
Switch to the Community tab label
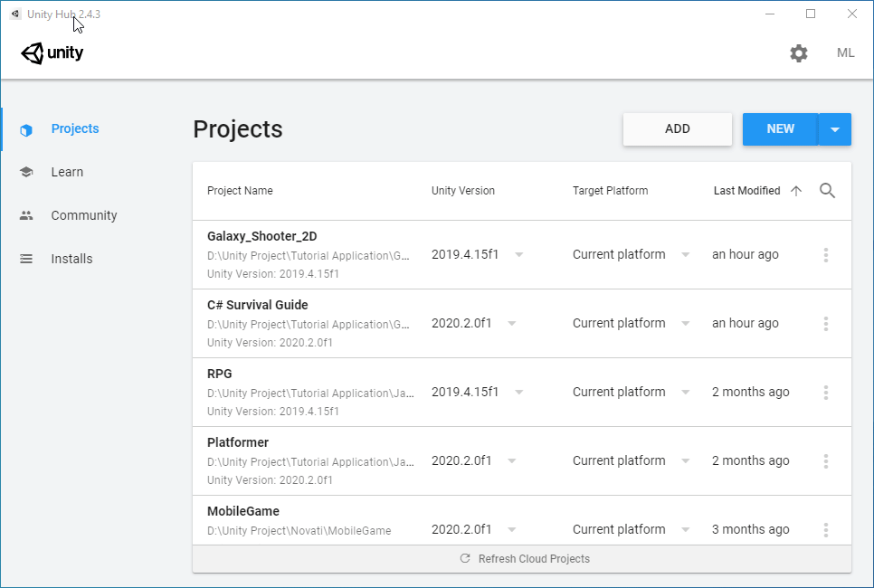pyautogui.click(x=84, y=215)
